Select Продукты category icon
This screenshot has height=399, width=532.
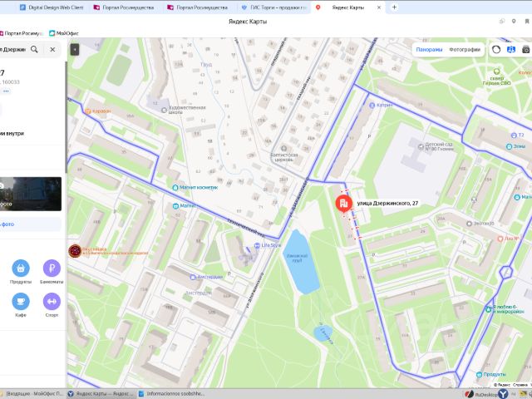21,268
